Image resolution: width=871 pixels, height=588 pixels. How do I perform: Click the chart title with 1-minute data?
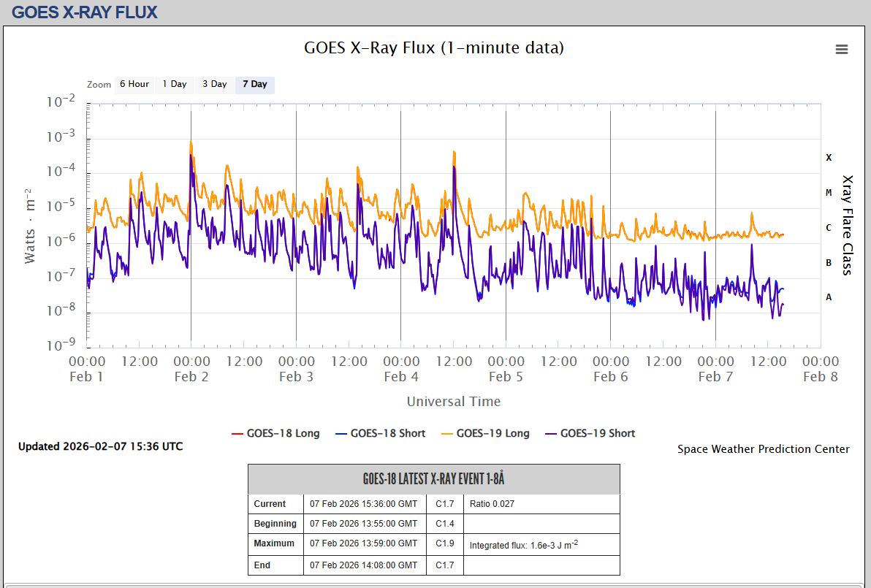click(434, 48)
